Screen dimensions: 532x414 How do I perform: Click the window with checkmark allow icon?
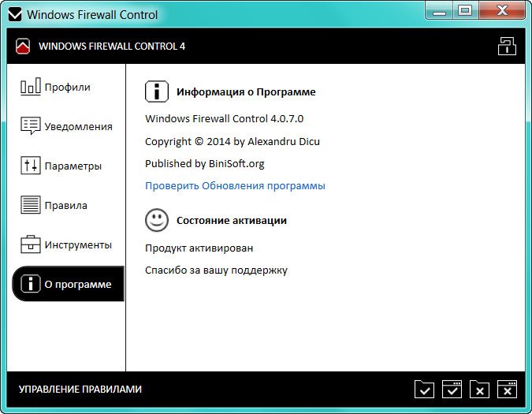click(x=452, y=389)
